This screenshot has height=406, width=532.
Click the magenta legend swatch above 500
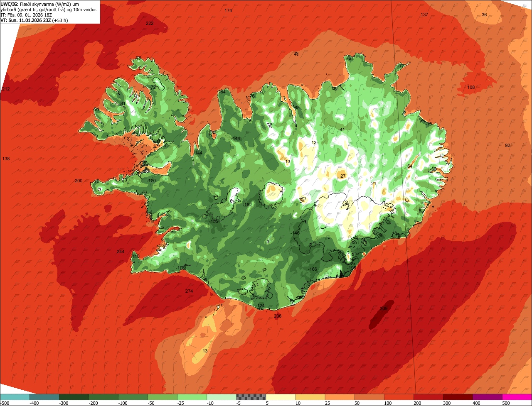[517, 397]
